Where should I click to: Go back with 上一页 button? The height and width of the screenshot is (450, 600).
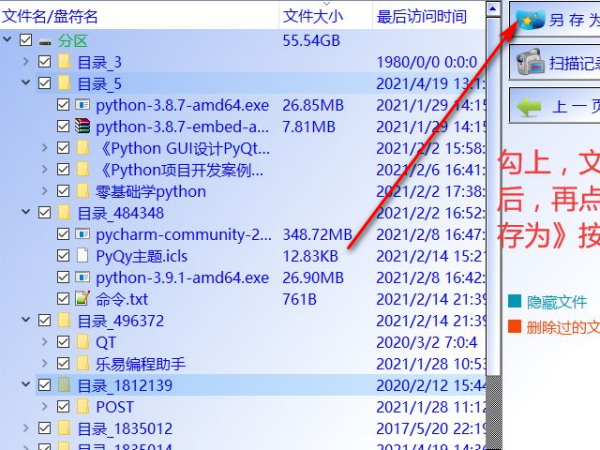pyautogui.click(x=556, y=106)
